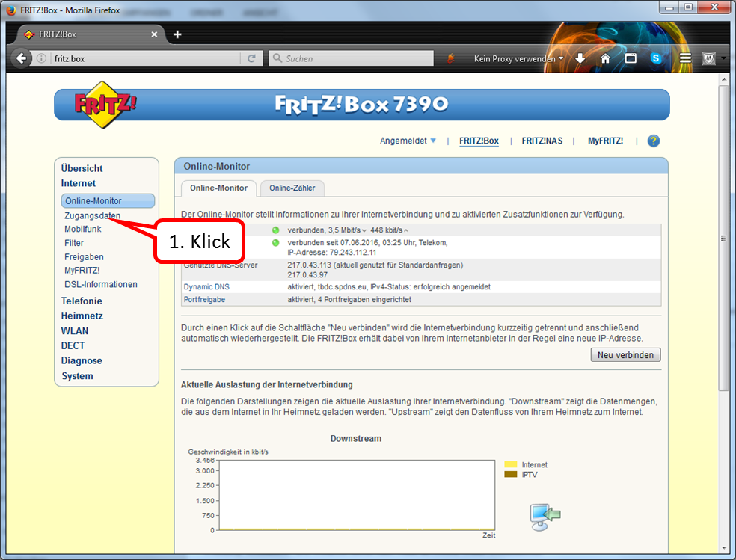Expand Heimnetz in the sidebar
The image size is (736, 560).
coord(82,316)
